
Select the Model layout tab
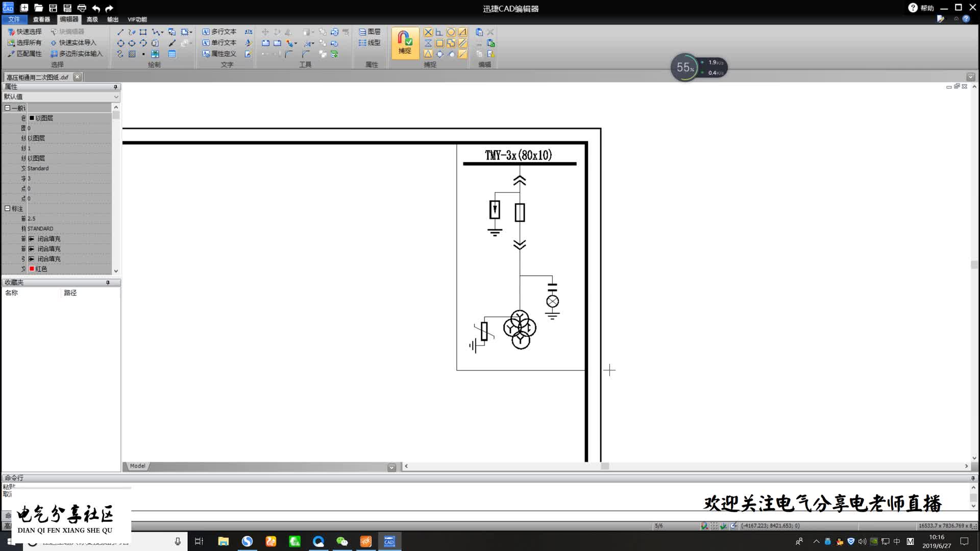coord(137,466)
